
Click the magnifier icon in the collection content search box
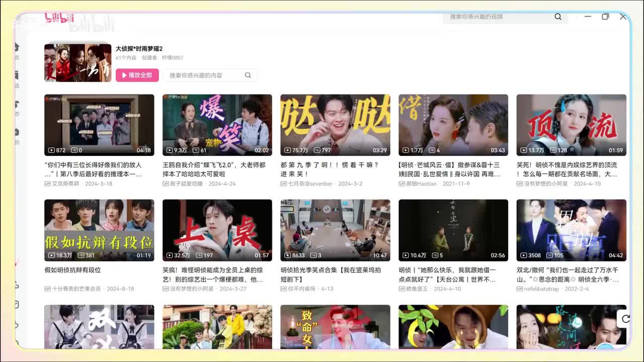tap(248, 75)
